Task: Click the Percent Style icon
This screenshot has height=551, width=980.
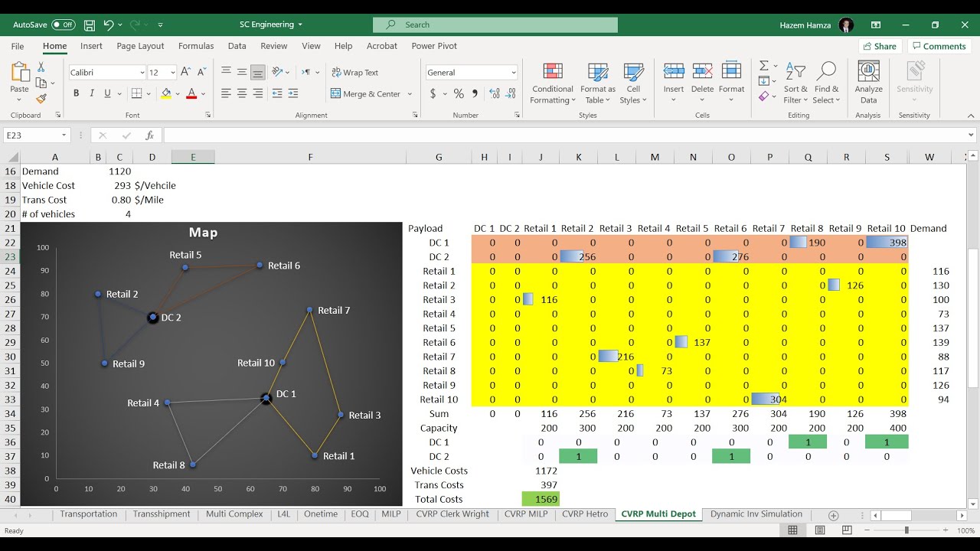Action: tap(459, 93)
